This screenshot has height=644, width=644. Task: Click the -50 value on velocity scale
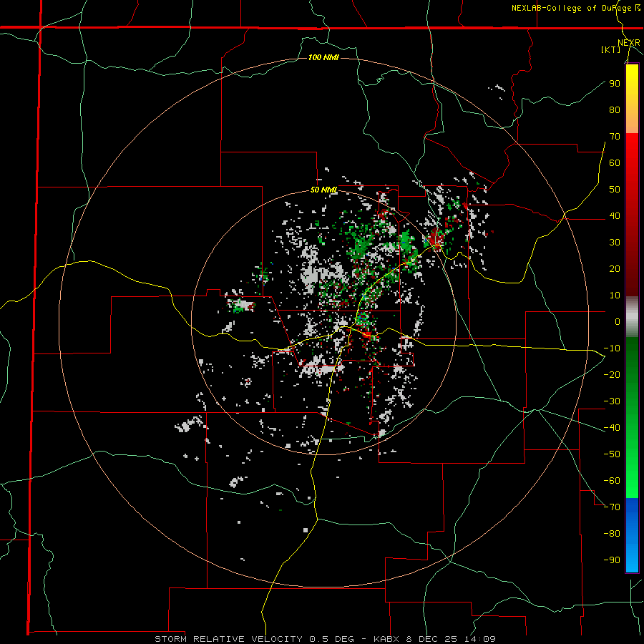[612, 454]
